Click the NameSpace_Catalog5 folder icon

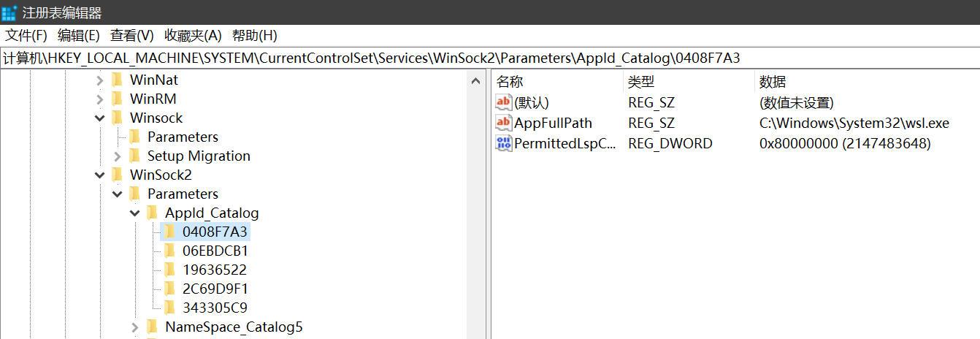tap(153, 327)
